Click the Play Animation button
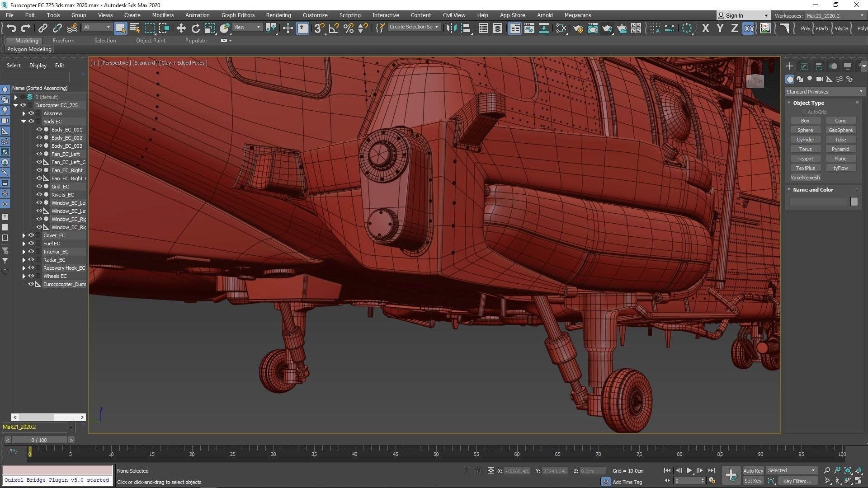The height and width of the screenshot is (488, 868). [x=689, y=470]
